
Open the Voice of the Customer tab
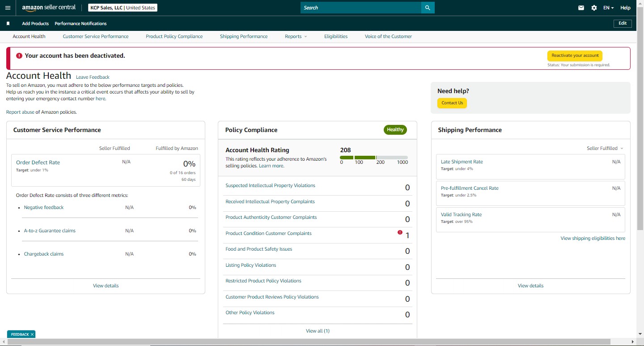click(x=388, y=36)
